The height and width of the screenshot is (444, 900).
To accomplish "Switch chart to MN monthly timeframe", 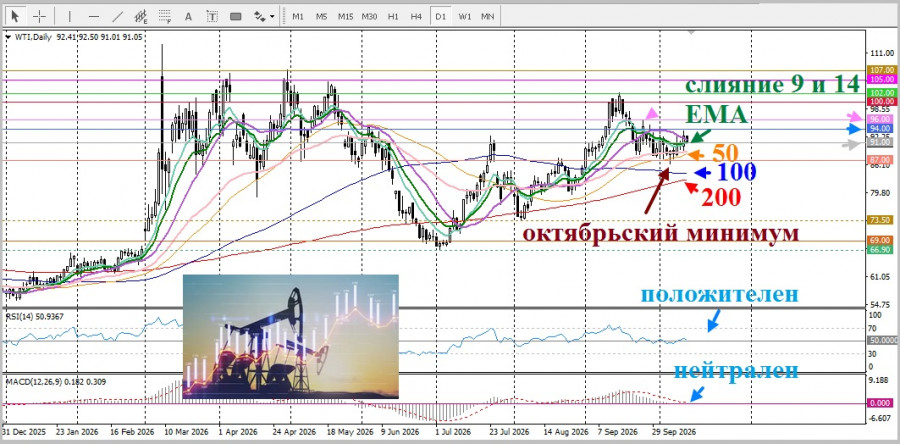I will coord(488,16).
